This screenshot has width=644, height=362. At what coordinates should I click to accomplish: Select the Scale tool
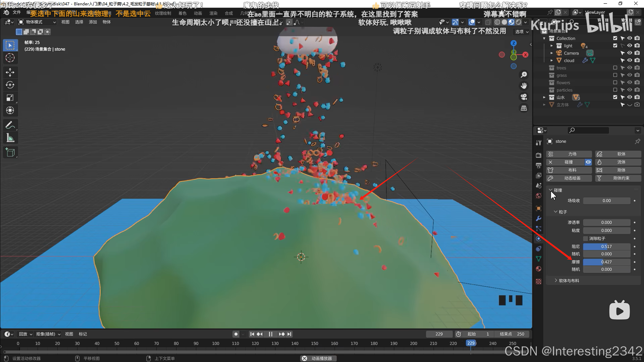pyautogui.click(x=10, y=98)
